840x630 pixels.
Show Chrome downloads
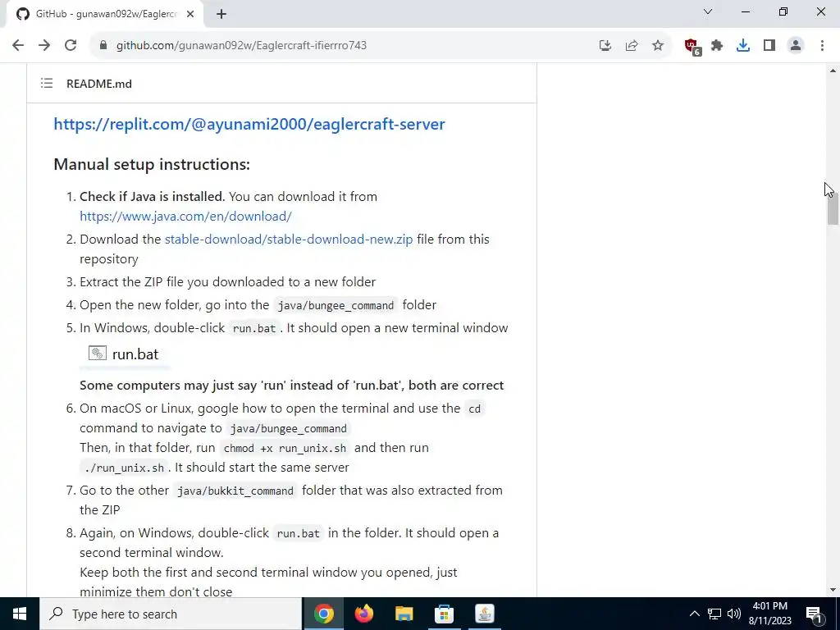743,46
